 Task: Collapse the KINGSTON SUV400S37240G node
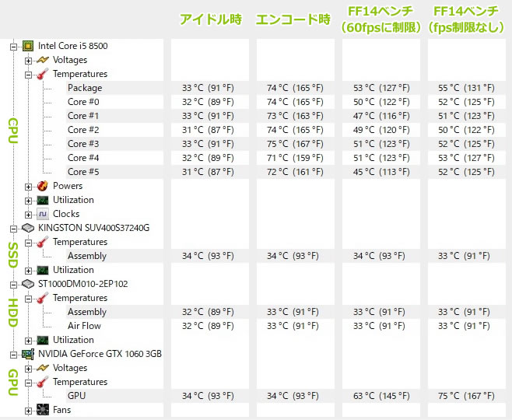(13, 229)
